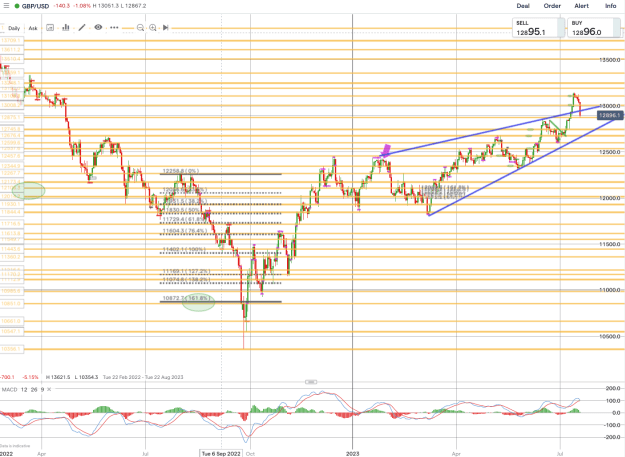Click the Fibonacci 11604.3 (76.4%) label
This screenshot has width=625, height=457.
click(185, 231)
